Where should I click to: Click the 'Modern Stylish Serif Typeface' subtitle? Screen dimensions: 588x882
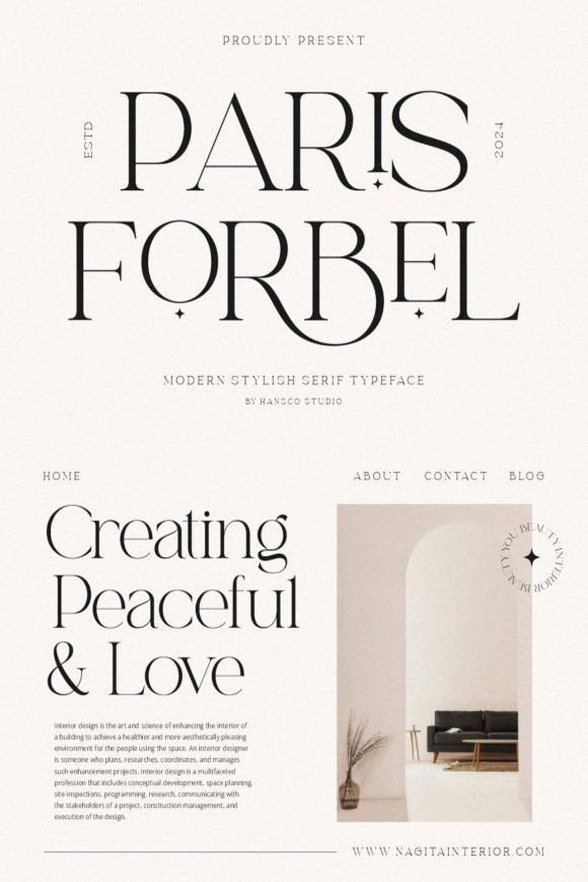tap(294, 380)
